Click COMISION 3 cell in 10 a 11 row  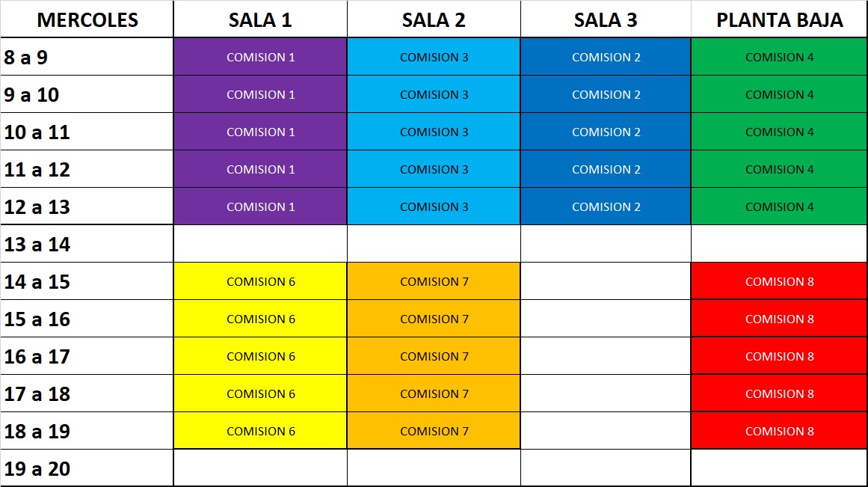[x=434, y=132]
